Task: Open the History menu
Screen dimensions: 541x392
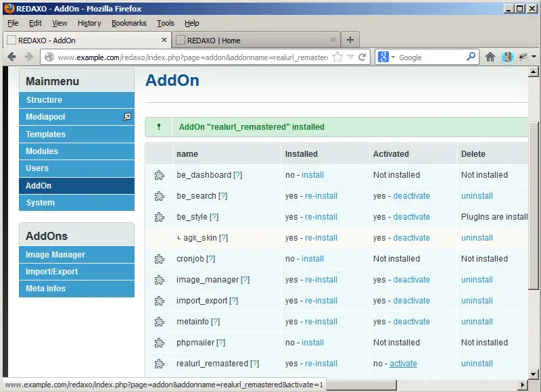Action: [89, 23]
